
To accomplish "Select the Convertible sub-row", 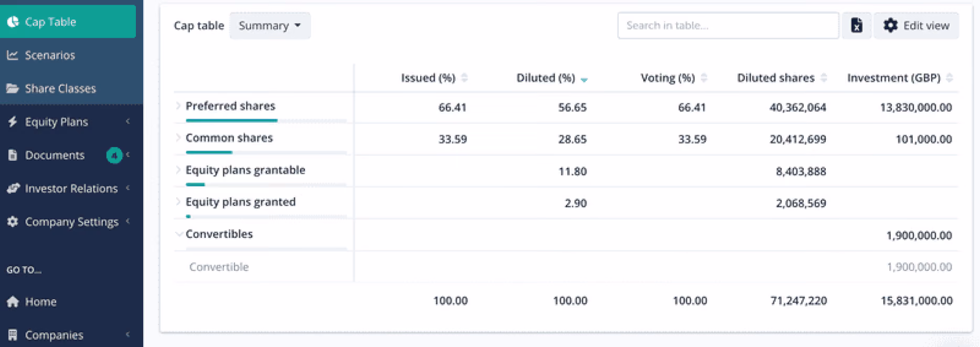I will (566, 267).
